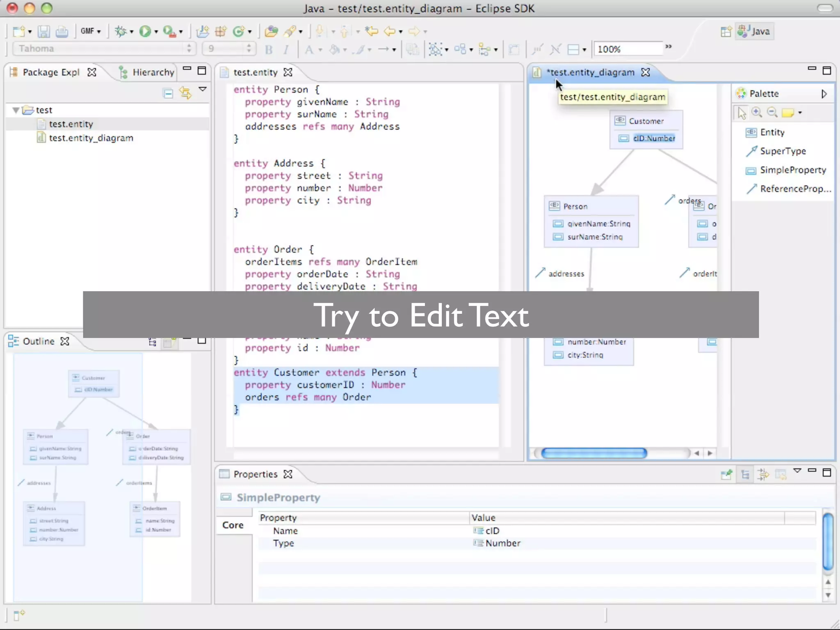Screen dimensions: 840x630
Task: Click the diagram horizontal scrollbar thumb
Action: pos(593,453)
